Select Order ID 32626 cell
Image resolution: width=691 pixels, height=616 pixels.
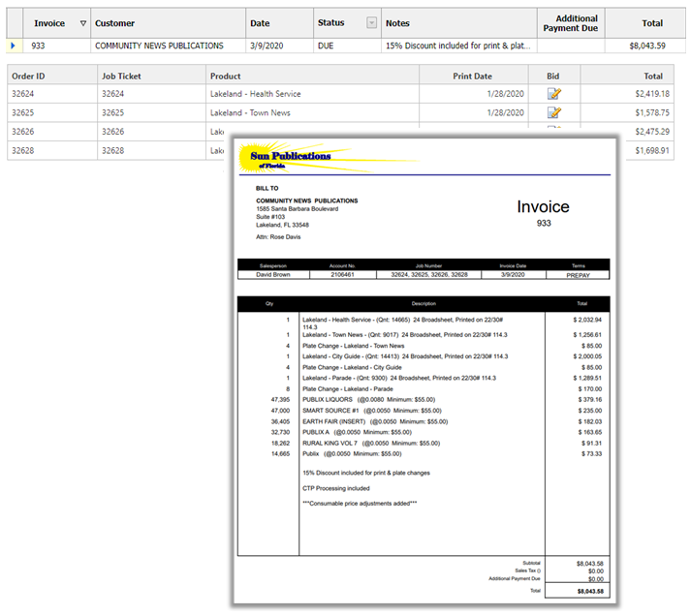coord(52,132)
